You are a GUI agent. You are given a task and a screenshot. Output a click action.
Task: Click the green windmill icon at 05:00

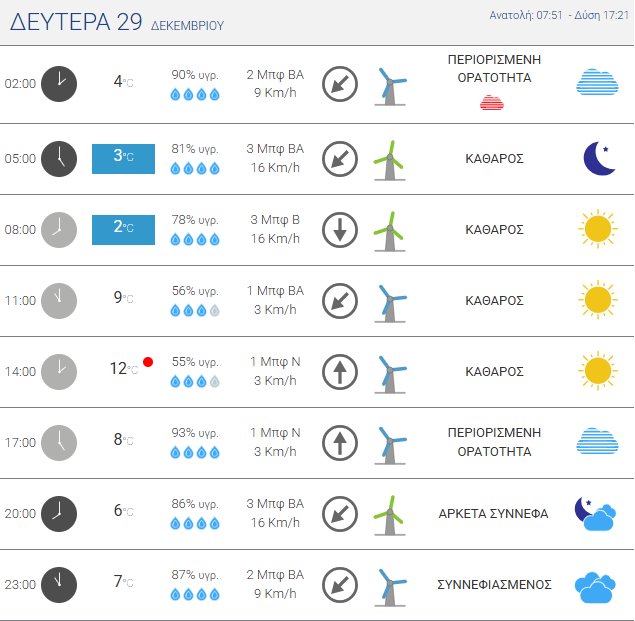pyautogui.click(x=389, y=159)
